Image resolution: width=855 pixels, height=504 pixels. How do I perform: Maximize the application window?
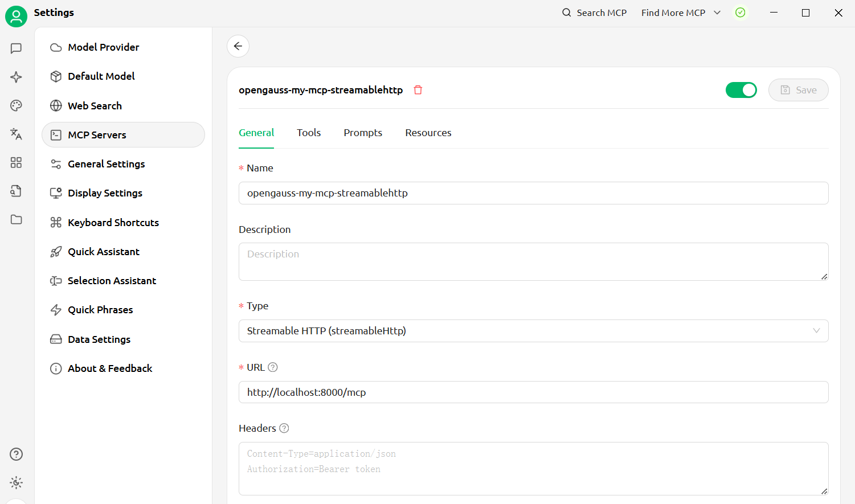pos(805,13)
